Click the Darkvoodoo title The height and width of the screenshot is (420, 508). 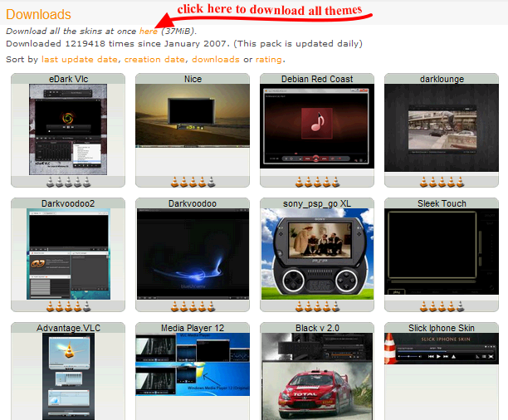point(193,203)
